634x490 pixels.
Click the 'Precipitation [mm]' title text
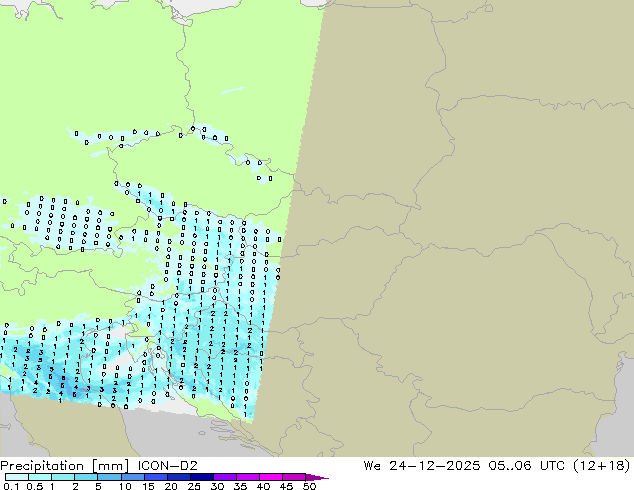[65, 466]
